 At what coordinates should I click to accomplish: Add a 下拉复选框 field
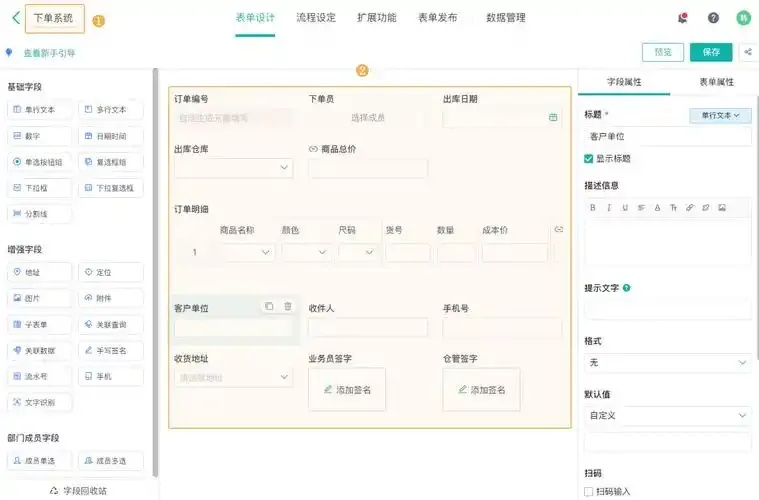click(x=111, y=188)
